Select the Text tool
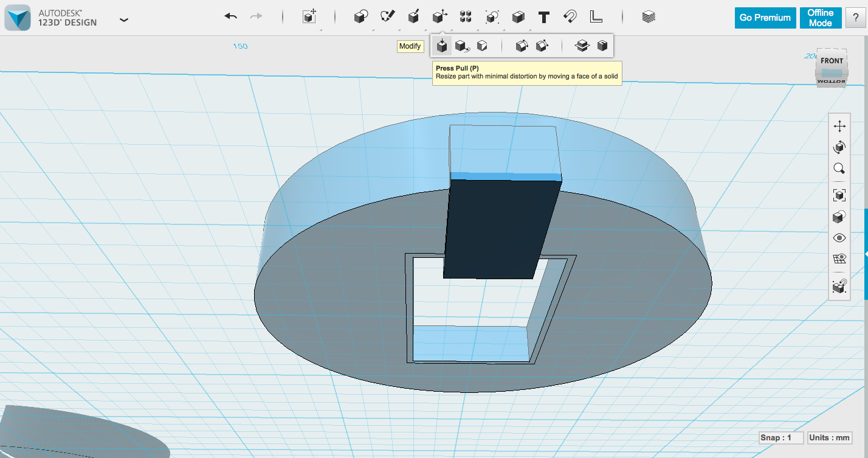 (543, 16)
